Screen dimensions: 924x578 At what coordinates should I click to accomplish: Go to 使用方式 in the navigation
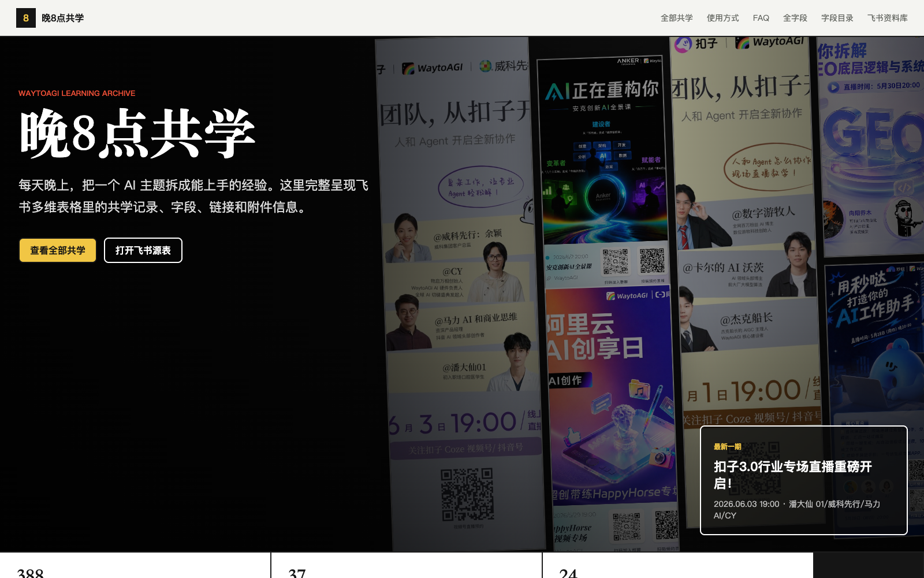coord(723,18)
